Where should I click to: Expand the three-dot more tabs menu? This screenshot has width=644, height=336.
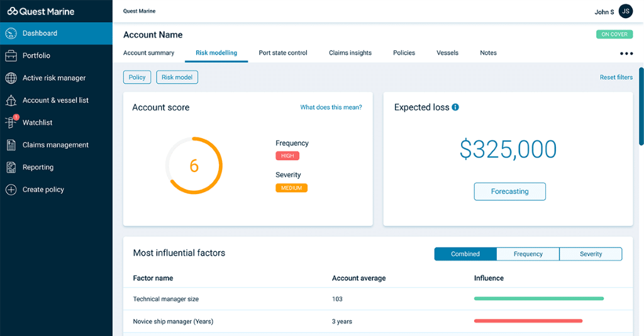click(626, 53)
